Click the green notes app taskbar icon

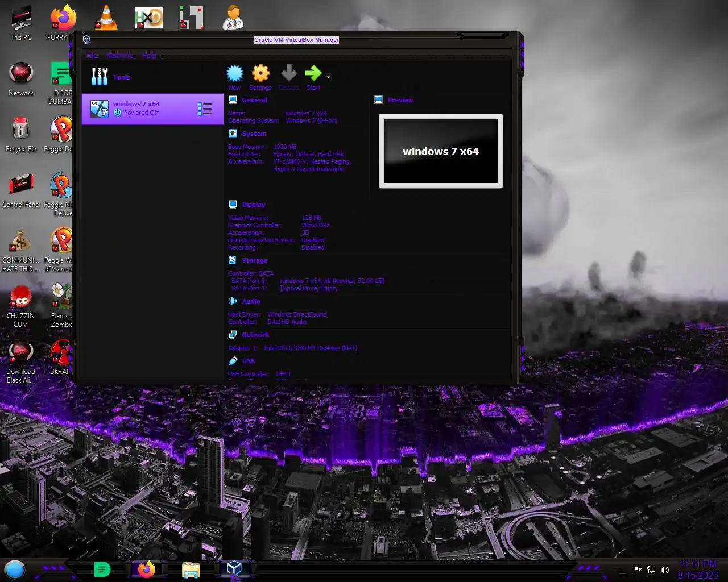click(102, 569)
